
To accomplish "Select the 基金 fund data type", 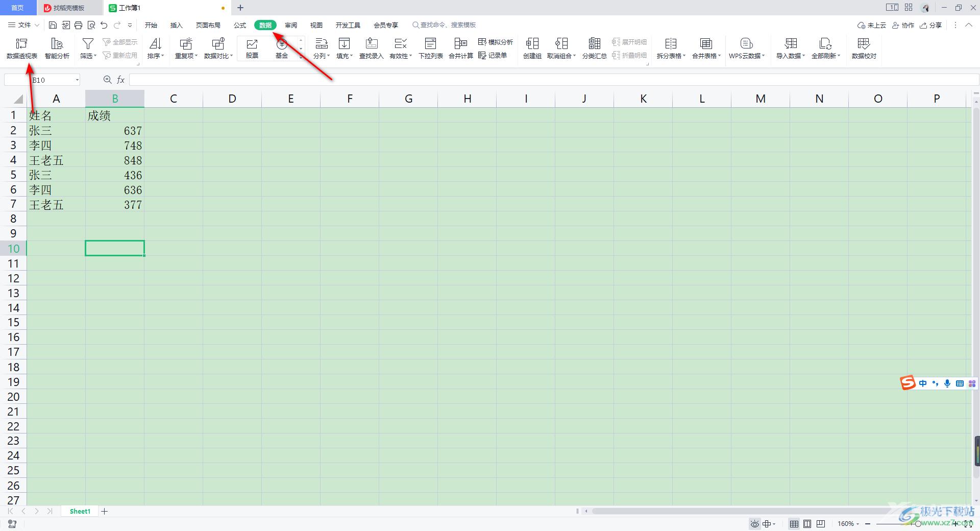I will (282, 49).
